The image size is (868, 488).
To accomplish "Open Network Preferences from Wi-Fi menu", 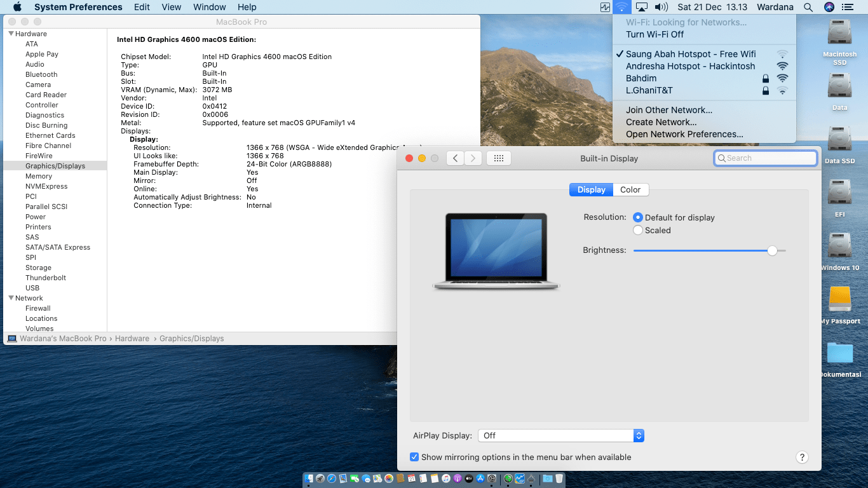I will pos(704,134).
